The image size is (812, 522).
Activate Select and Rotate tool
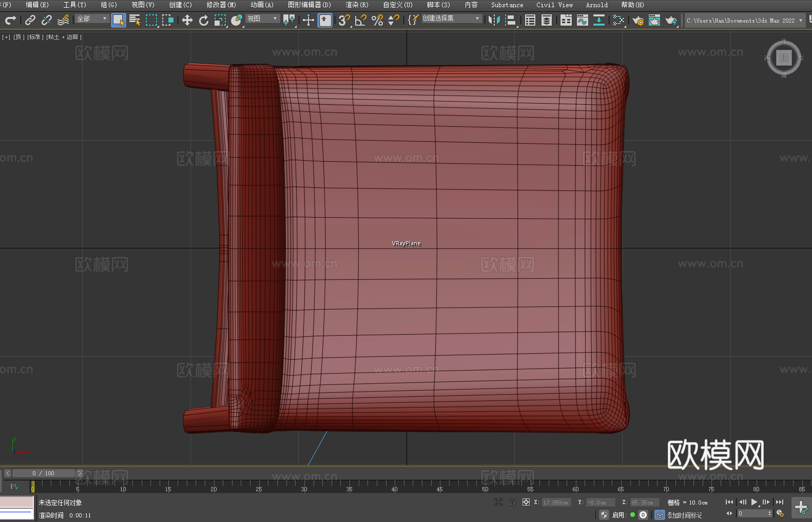pos(204,20)
